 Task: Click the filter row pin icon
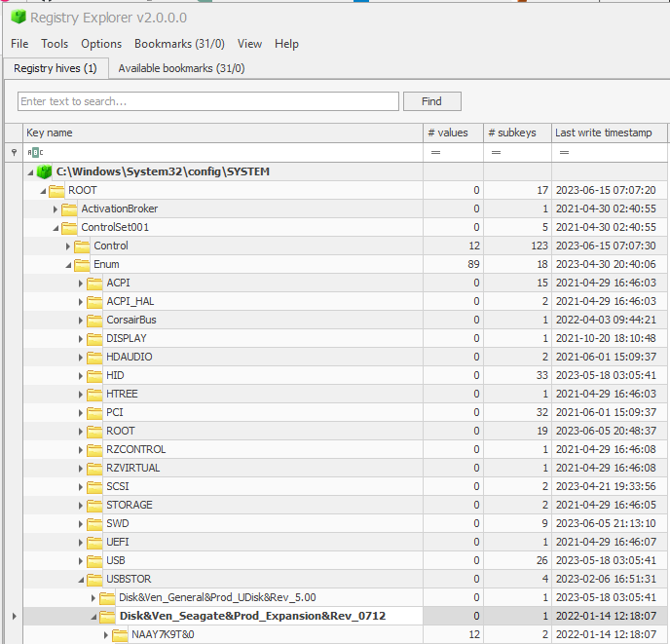(14, 152)
